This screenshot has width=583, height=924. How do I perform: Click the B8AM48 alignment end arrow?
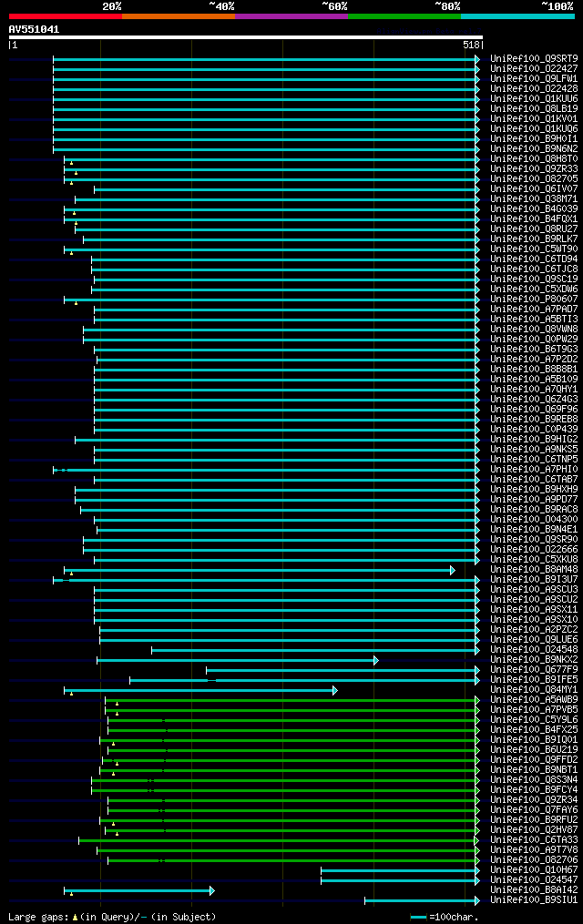coord(453,571)
